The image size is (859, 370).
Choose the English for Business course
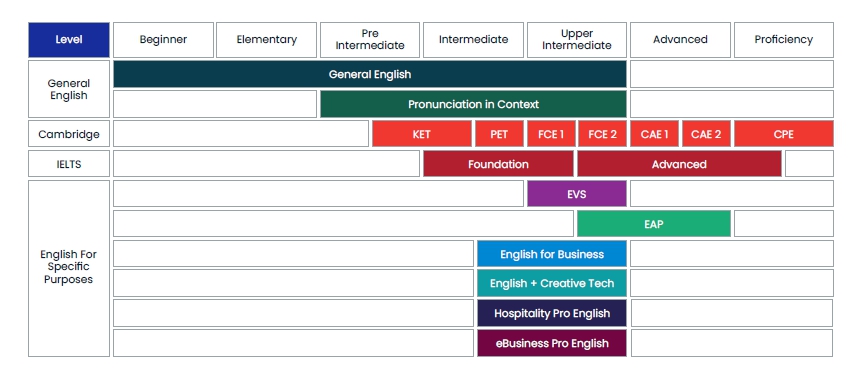point(552,254)
